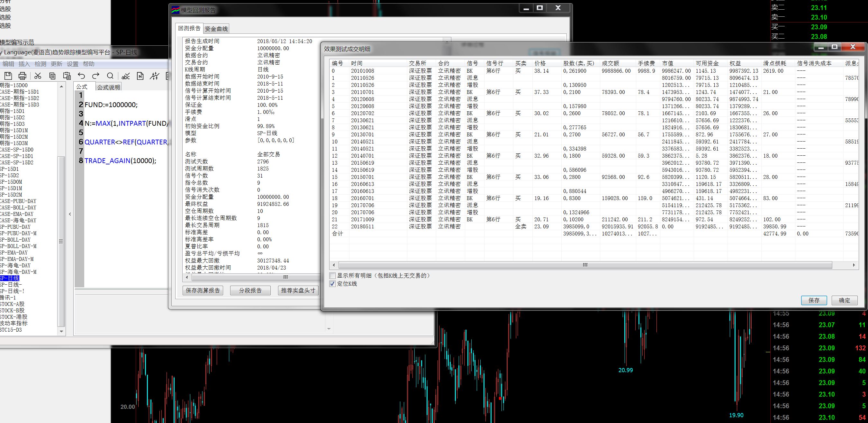
Task: Click the Paste clipboard icon
Action: (67, 76)
